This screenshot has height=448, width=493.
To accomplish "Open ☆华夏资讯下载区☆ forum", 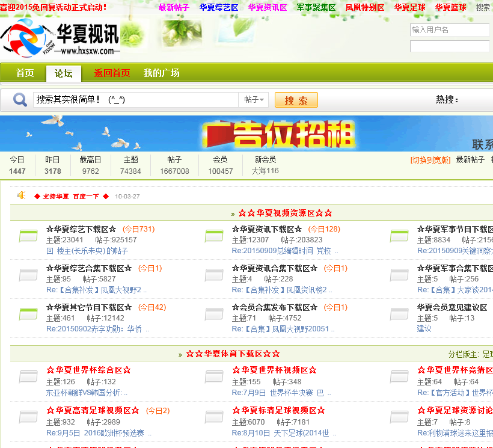I will click(x=267, y=229).
